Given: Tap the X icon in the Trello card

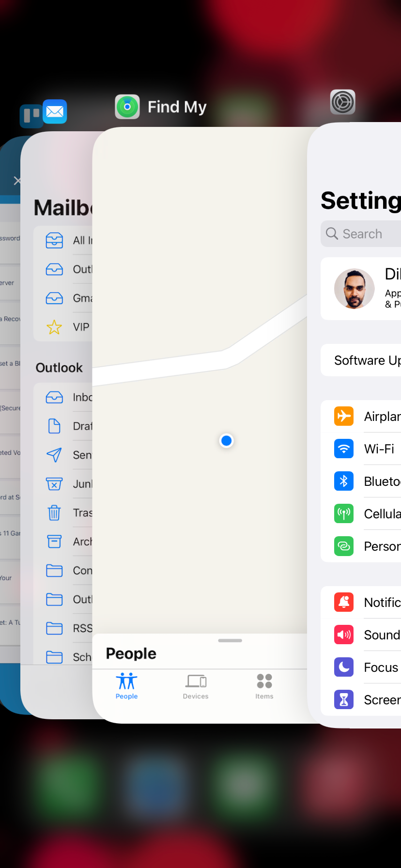Looking at the screenshot, I should tap(17, 181).
